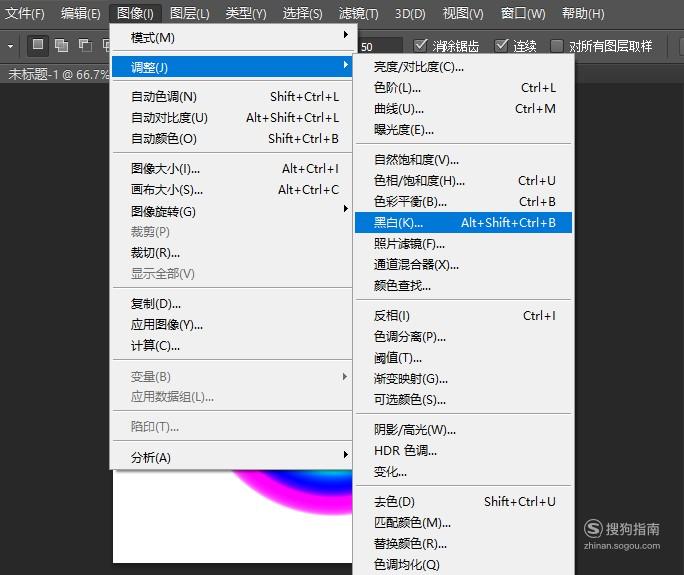Expand the 模式(M) submenu
Screen dimensions: 684x575
coord(232,38)
